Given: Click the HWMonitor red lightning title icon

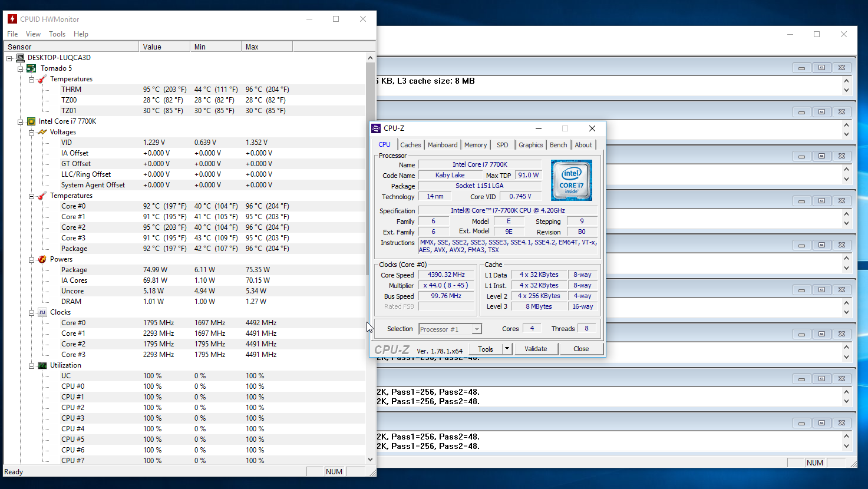Looking at the screenshot, I should (12, 19).
